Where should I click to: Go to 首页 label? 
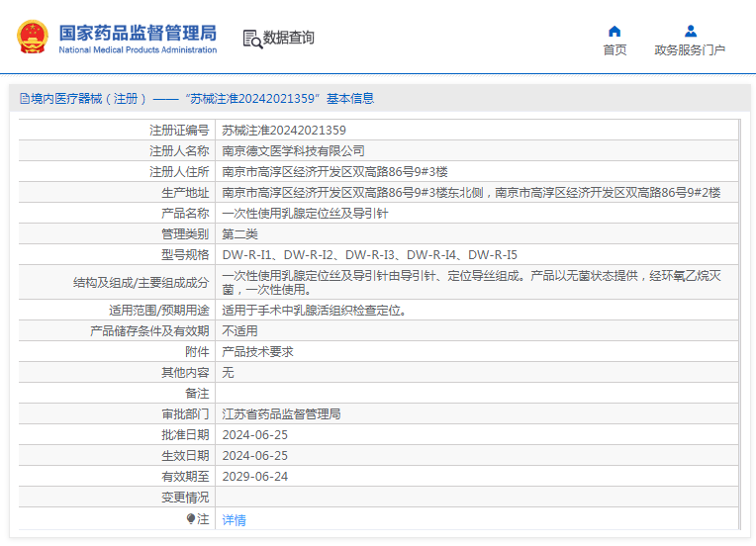coord(614,50)
